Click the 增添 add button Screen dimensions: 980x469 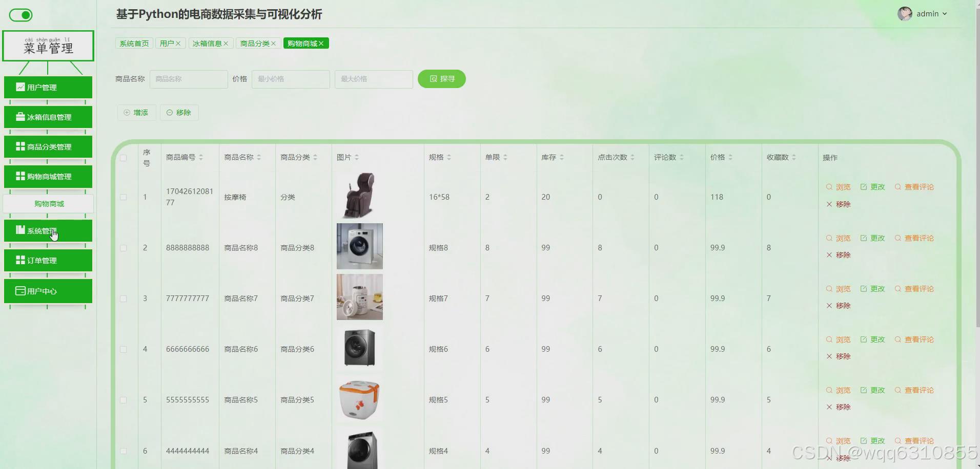tap(136, 113)
